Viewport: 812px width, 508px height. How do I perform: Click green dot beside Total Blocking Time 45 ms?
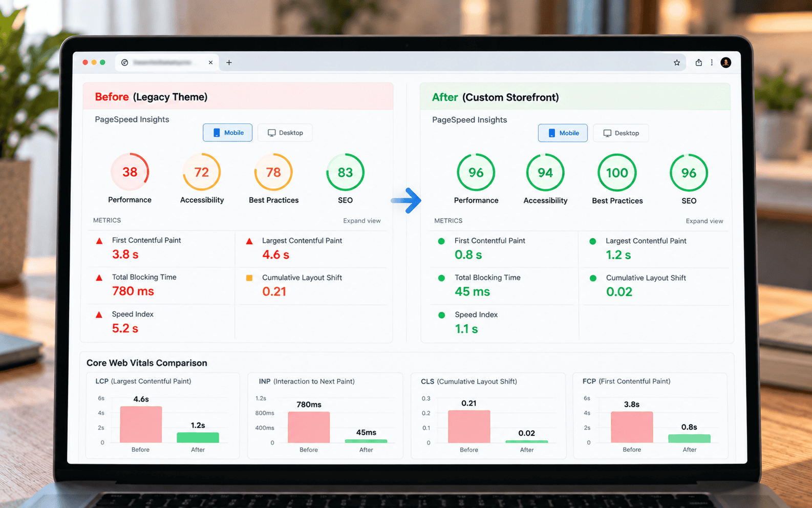(441, 278)
